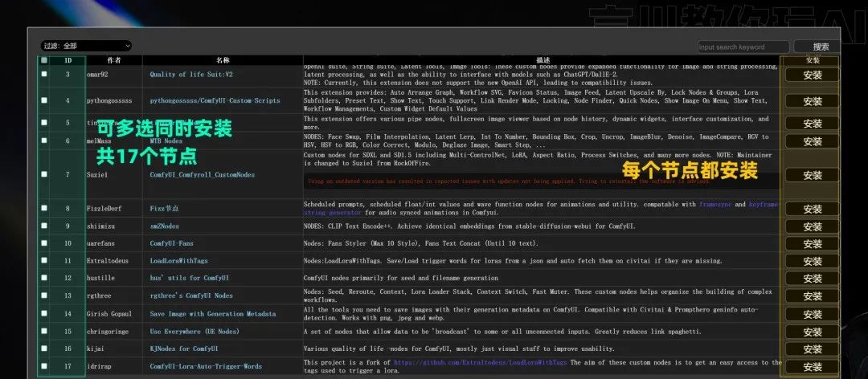
Task: Follow the github.com/Extraltodeus/LoadLoraWithTags URL
Action: click(480, 362)
